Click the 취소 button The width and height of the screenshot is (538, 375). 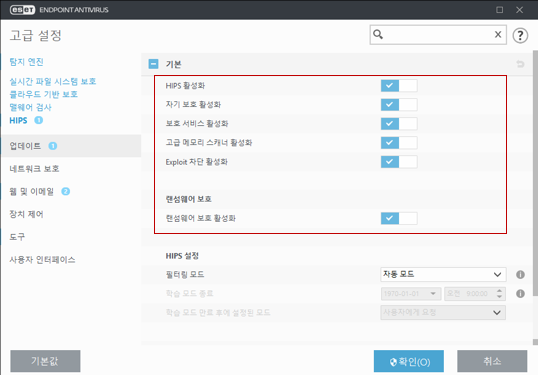tap(492, 361)
